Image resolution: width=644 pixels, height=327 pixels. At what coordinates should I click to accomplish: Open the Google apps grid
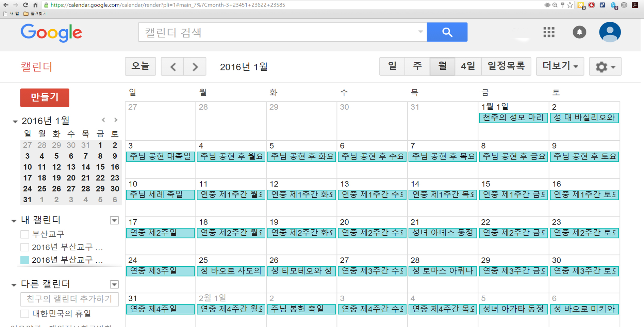pyautogui.click(x=548, y=32)
